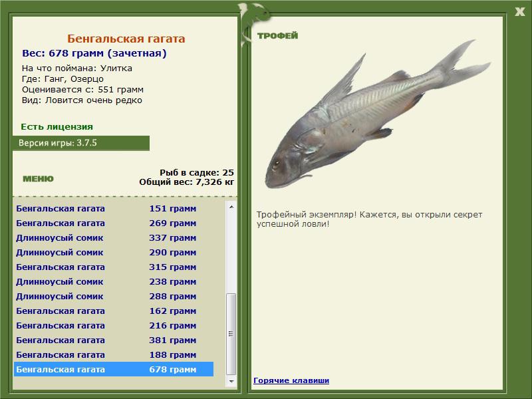The height and width of the screenshot is (399, 532).
Task: Select Длинноусый сомик 290 грамм row
Action: click(114, 253)
